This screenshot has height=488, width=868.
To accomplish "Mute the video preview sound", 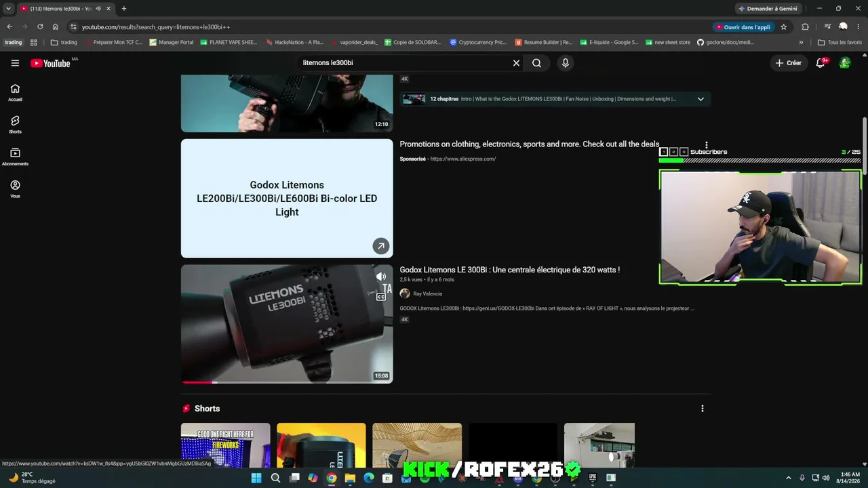I will [381, 277].
